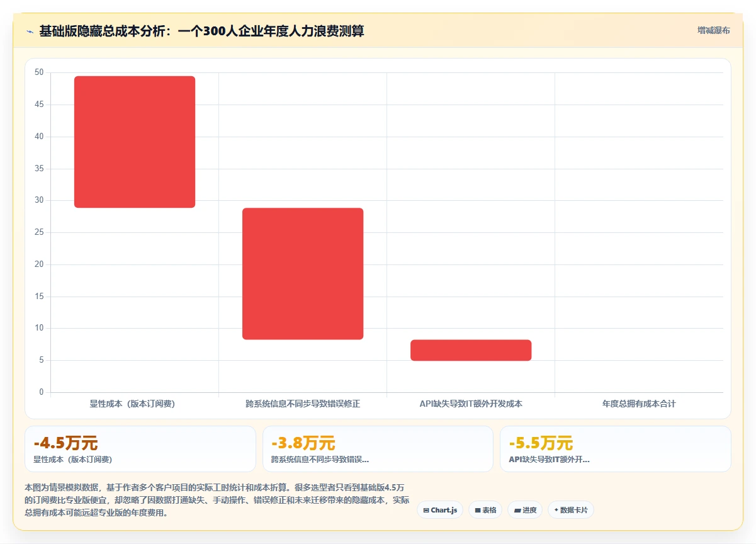This screenshot has height=544, width=756.
Task: Click the -3.8万元 value text
Action: (303, 443)
